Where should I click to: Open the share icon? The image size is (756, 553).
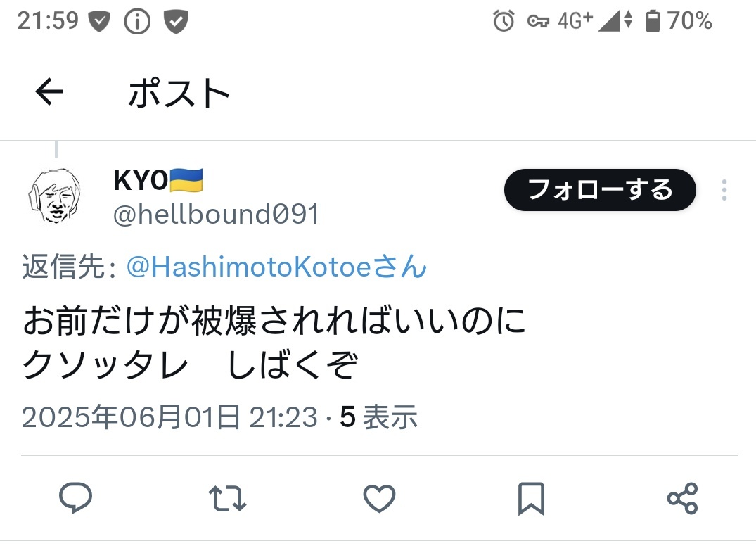[x=683, y=498]
